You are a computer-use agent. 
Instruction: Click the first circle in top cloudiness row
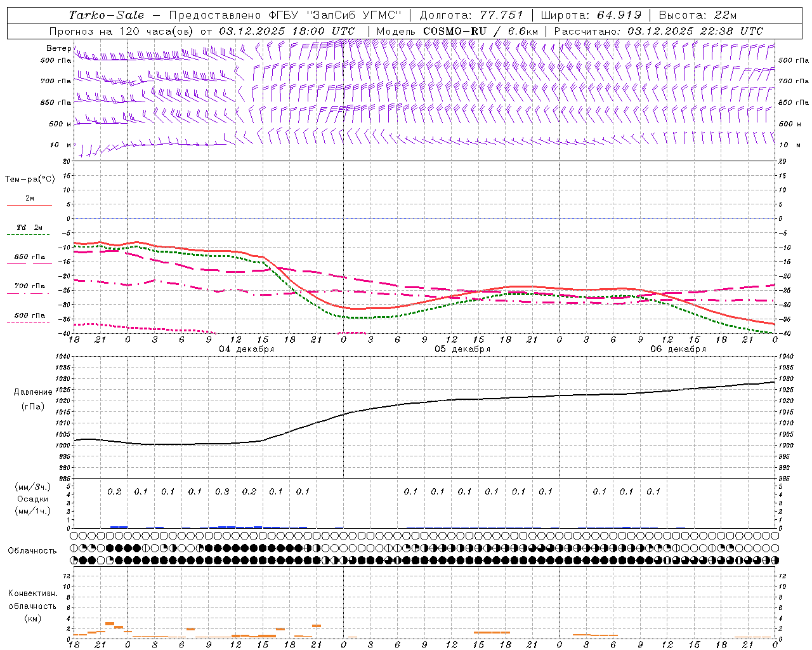[x=75, y=536]
